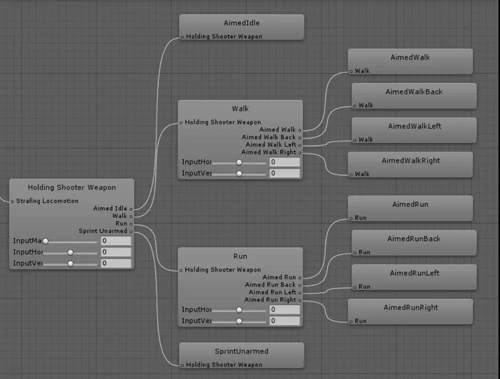The width and height of the screenshot is (500, 379).
Task: Click InputHor value field in Walk node
Action: 285,162
